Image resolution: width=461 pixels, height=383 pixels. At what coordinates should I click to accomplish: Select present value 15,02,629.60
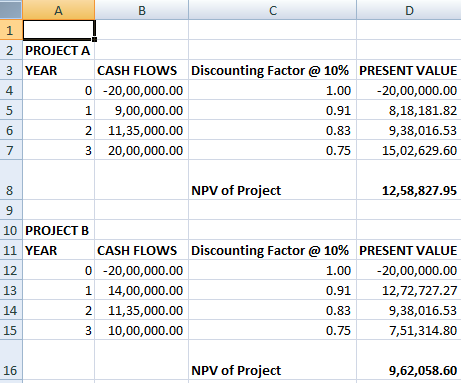pyautogui.click(x=409, y=150)
